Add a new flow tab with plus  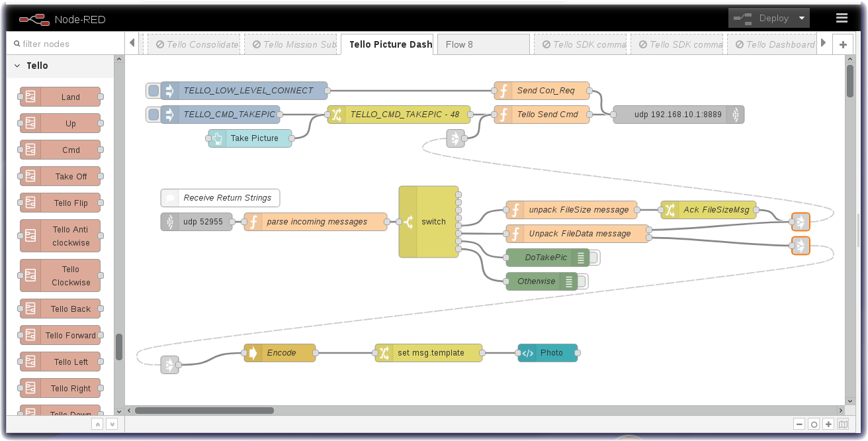click(x=843, y=44)
